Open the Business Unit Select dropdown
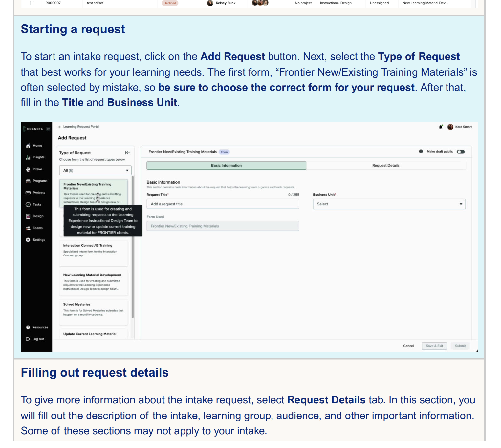This screenshot has width=501, height=448. (x=389, y=204)
